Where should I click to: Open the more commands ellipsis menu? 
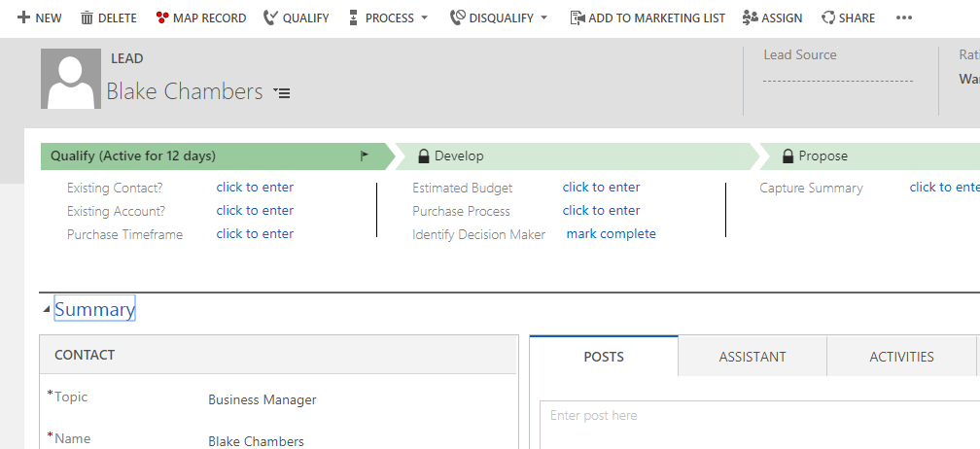pos(904,18)
